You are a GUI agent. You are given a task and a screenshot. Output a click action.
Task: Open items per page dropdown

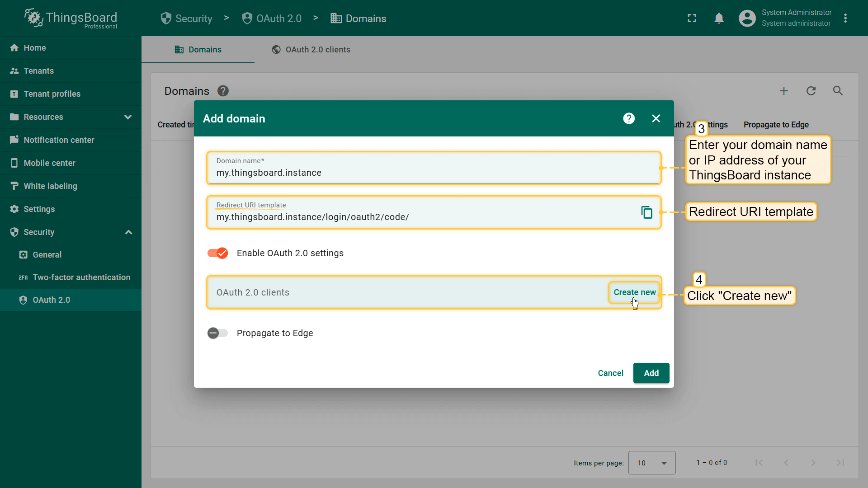coord(651,463)
